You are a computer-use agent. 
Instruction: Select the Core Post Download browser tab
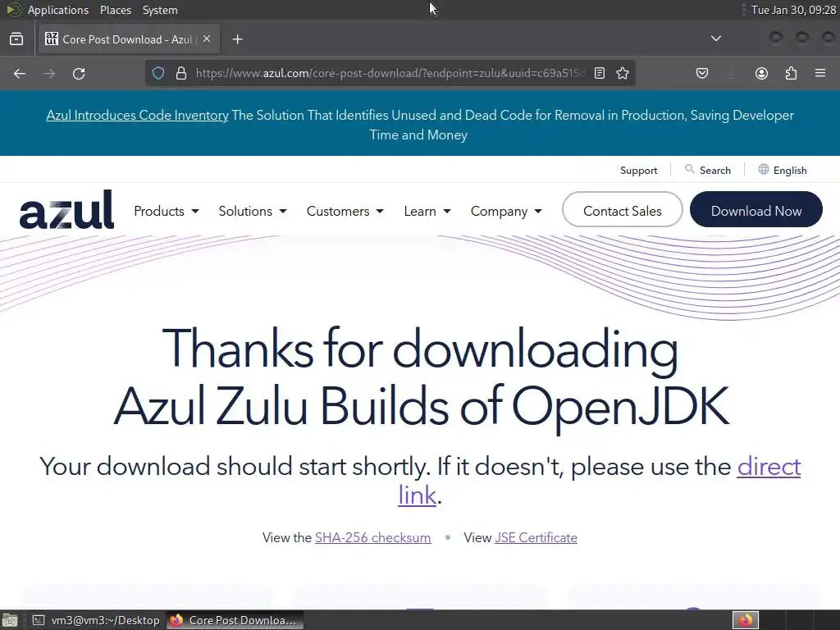tap(129, 39)
